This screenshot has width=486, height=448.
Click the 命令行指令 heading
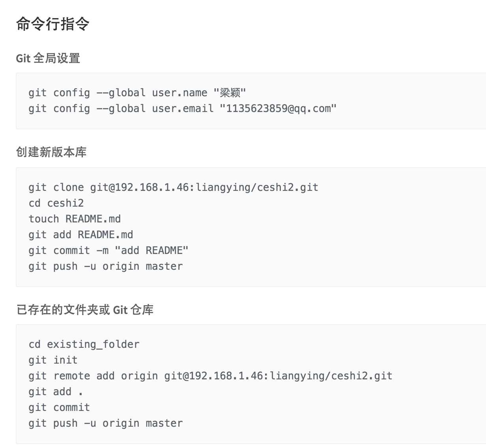(x=53, y=24)
